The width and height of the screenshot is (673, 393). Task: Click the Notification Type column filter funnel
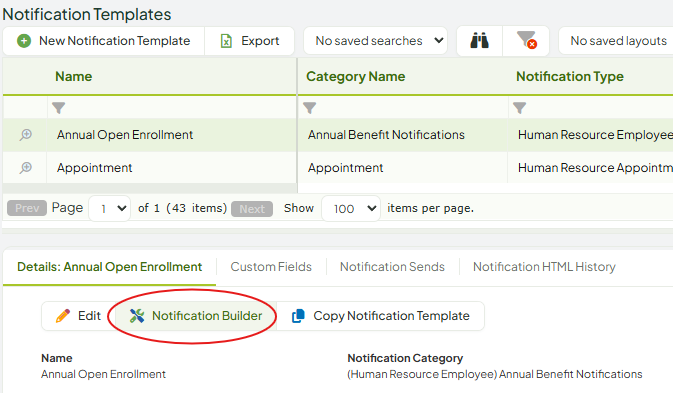tap(519, 108)
